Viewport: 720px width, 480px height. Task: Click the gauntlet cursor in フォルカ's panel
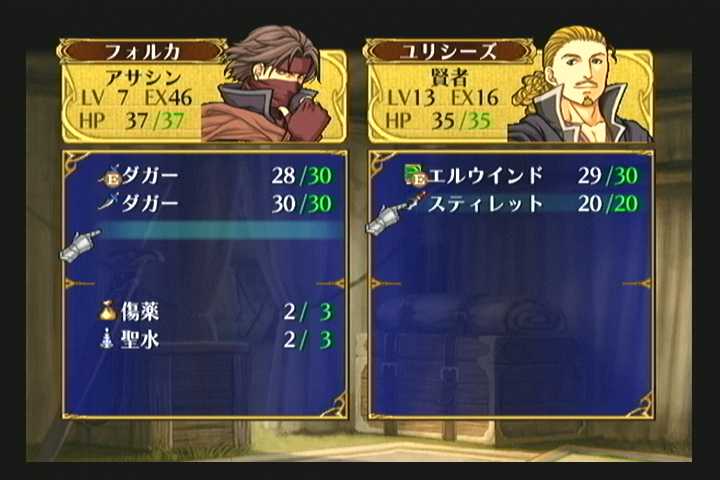(x=80, y=244)
